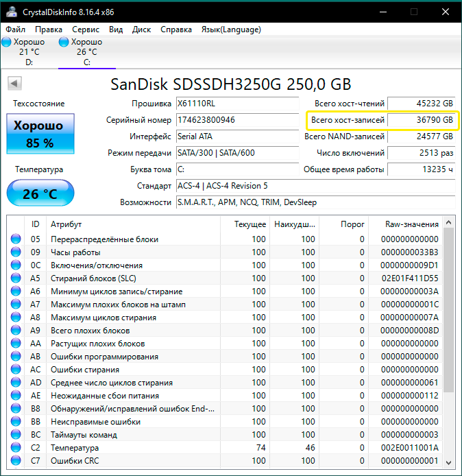Open the Сервис menu
The width and height of the screenshot is (462, 476).
pos(86,29)
